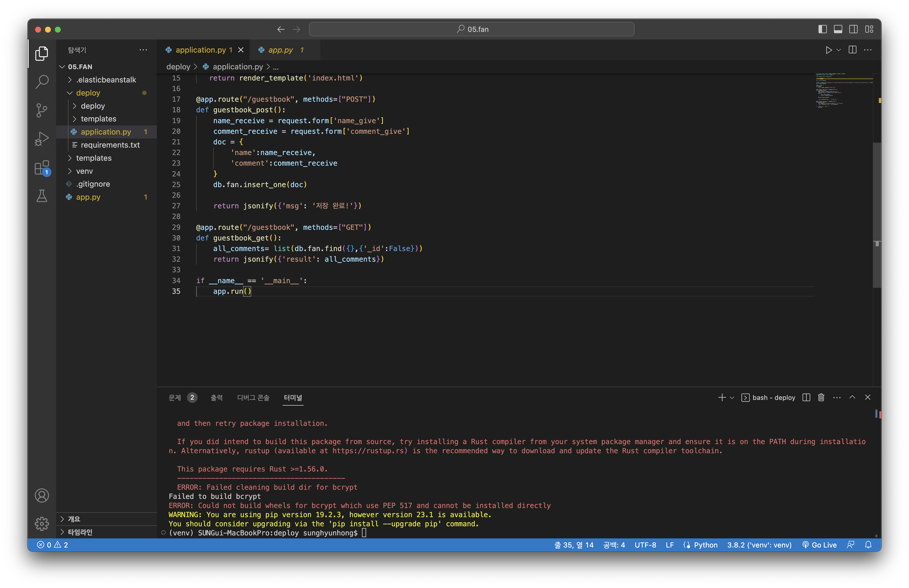Open Run and Debug view
This screenshot has width=909, height=588.
[x=42, y=138]
